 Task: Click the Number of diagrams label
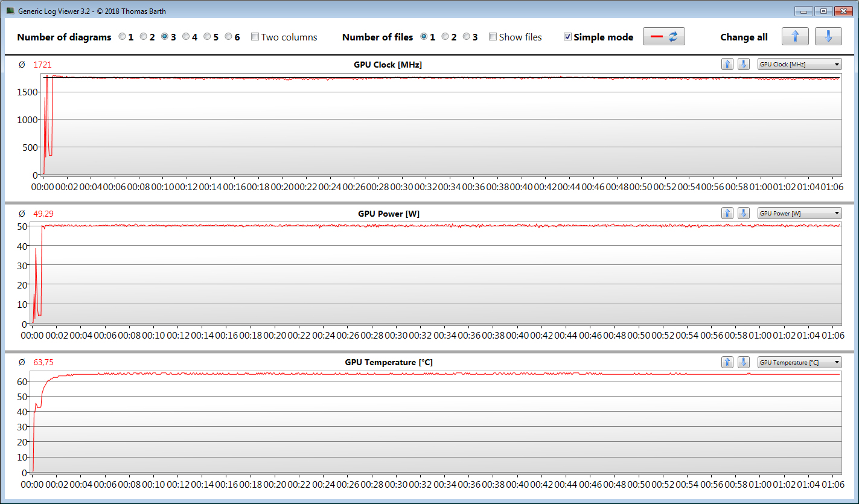point(64,37)
